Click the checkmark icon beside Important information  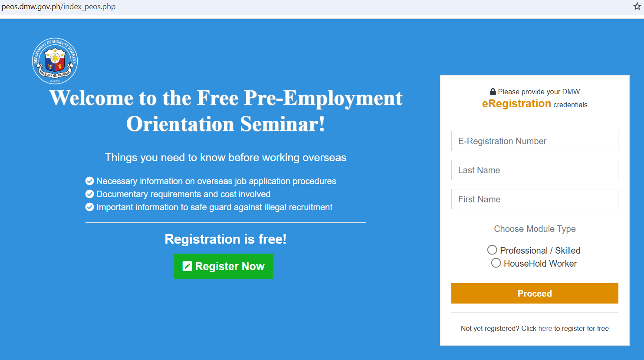coord(90,207)
